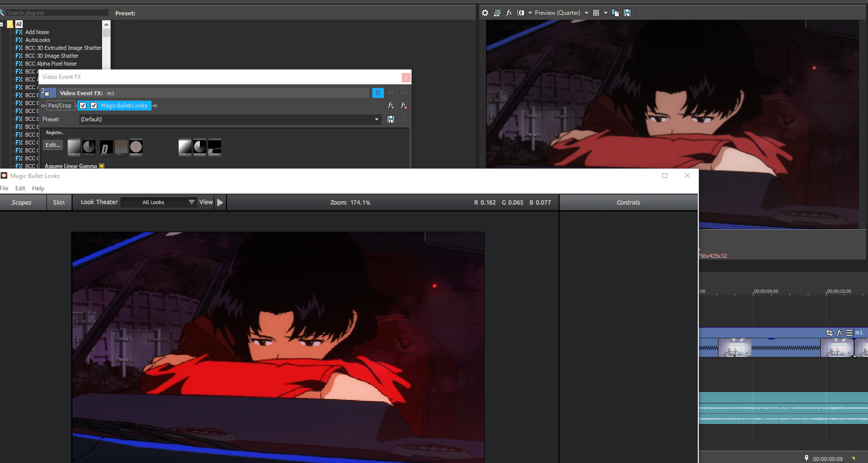Click the Zoom 174.1% readout
Screen dimensions: 868x463
point(350,203)
